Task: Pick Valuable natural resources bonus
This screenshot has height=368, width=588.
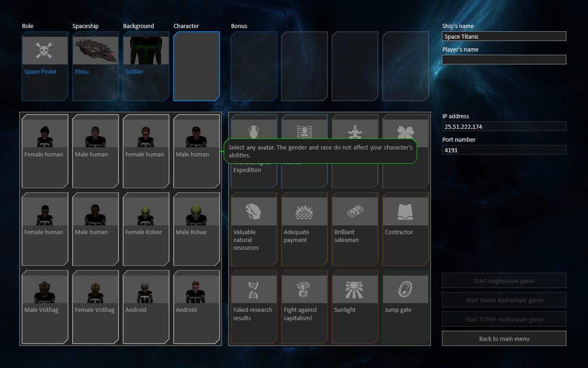Action: [254, 229]
